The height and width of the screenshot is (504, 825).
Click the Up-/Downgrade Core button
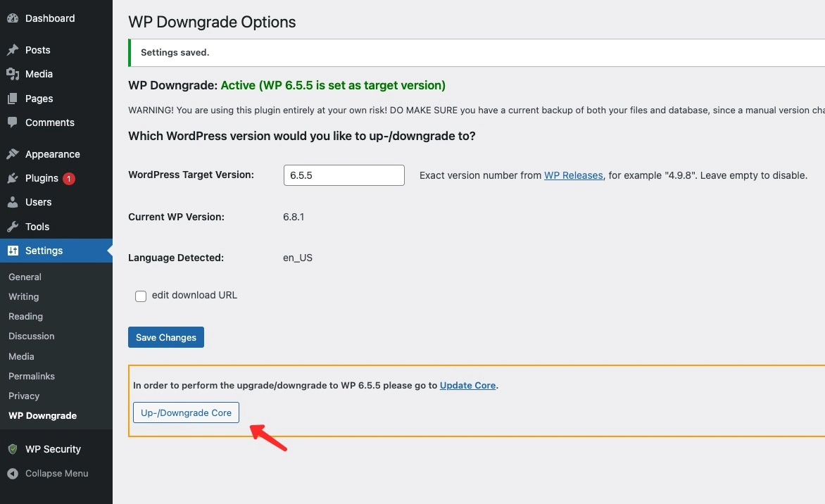(187, 412)
